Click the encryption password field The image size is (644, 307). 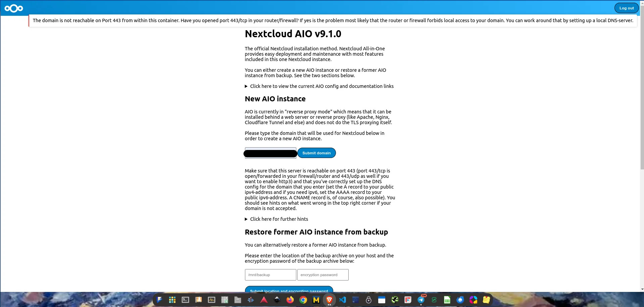coord(323,275)
